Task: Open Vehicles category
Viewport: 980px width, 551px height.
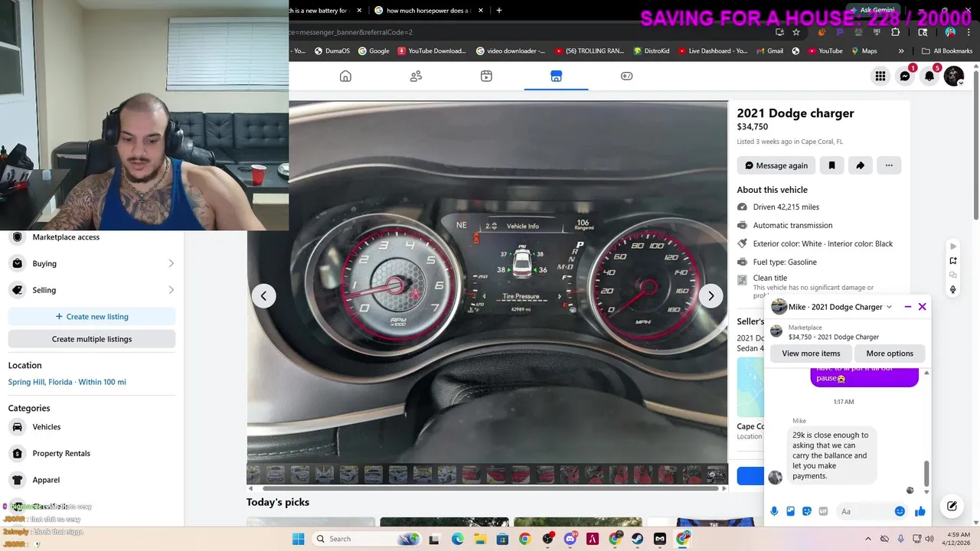Action: 92,427
